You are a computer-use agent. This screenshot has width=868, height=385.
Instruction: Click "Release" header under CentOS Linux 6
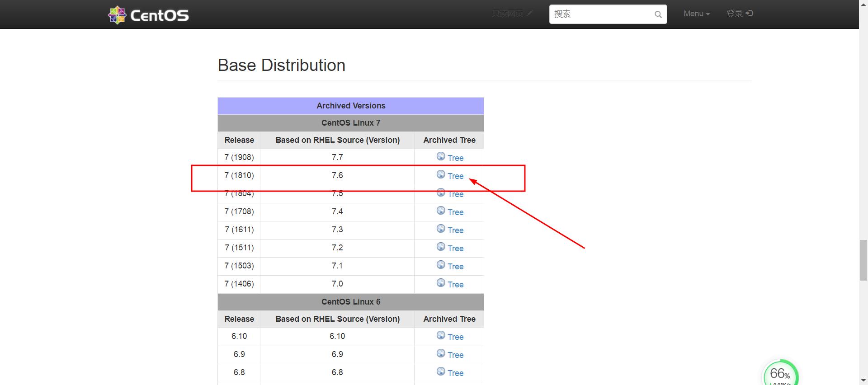pos(239,319)
